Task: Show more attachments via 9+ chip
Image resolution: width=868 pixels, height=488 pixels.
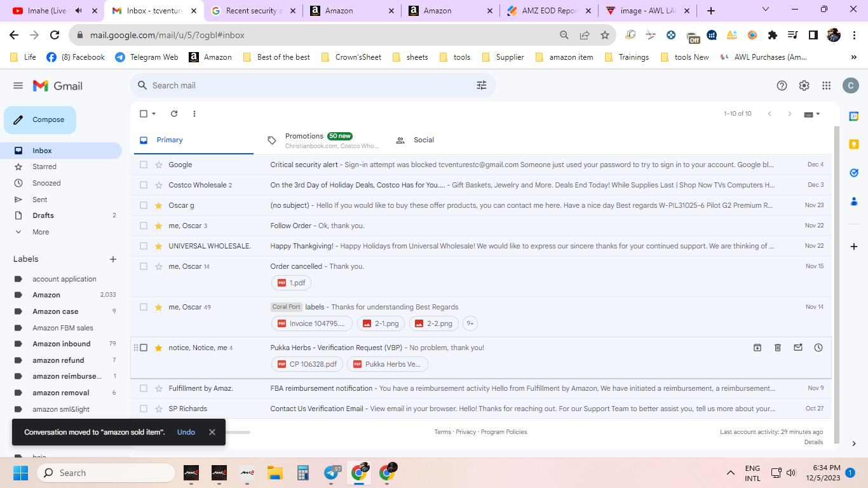Action: click(470, 323)
